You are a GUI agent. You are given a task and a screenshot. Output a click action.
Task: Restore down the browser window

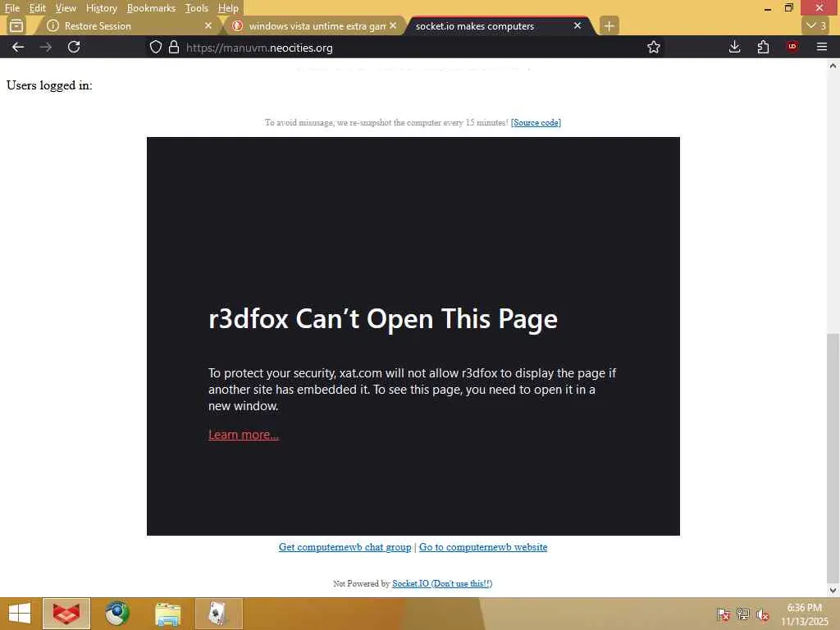tap(788, 8)
